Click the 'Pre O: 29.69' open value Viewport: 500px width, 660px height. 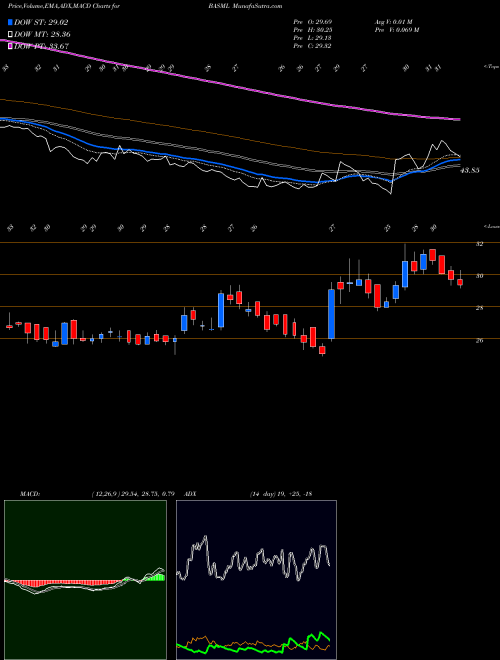[x=312, y=22]
